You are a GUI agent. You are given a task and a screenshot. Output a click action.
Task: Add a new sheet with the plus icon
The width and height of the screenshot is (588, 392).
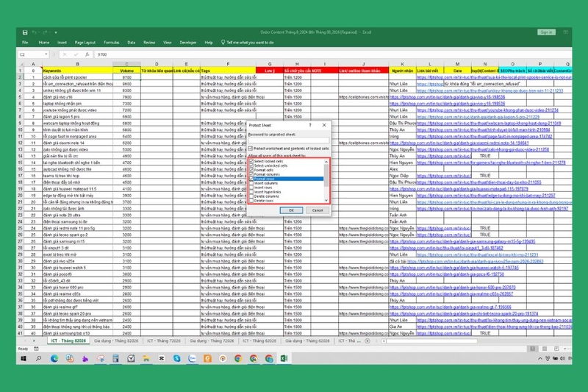coord(367,341)
